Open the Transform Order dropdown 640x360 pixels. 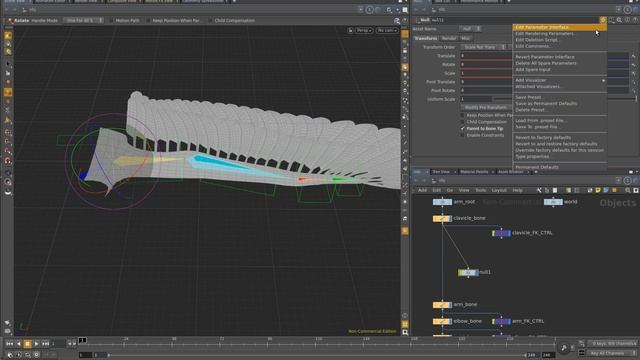point(483,47)
